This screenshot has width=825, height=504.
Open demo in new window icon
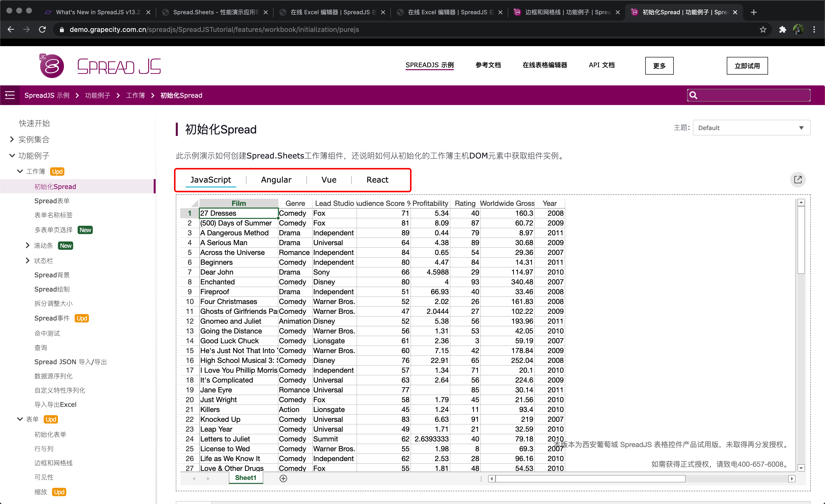tap(798, 180)
